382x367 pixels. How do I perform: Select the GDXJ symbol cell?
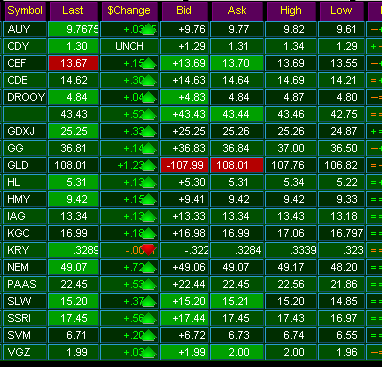(x=25, y=131)
